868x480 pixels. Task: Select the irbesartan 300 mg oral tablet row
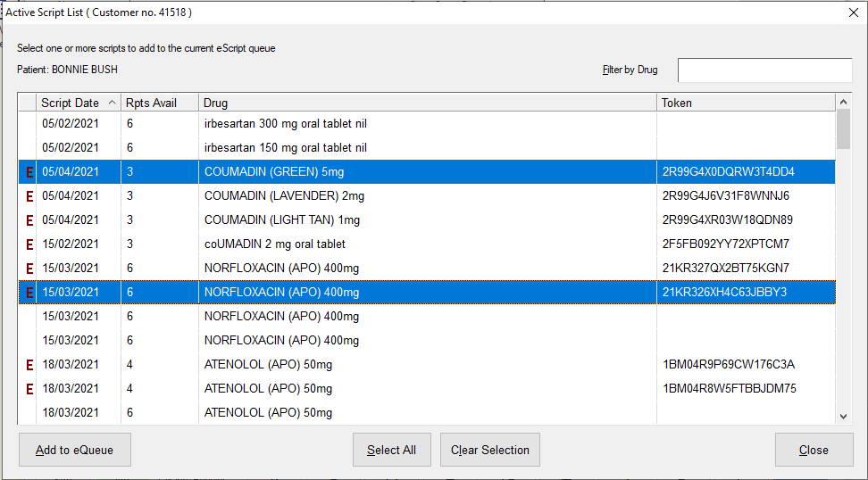click(x=427, y=123)
